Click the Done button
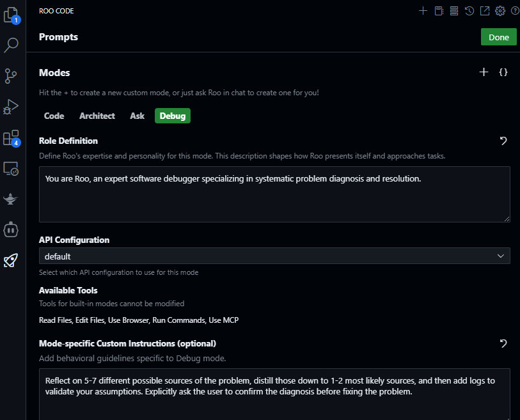Viewport: 520px width, 420px height. [x=498, y=37]
